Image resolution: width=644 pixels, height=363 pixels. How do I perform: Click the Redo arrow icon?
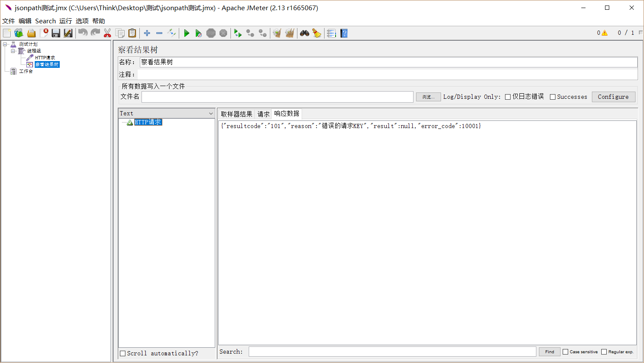click(x=95, y=33)
